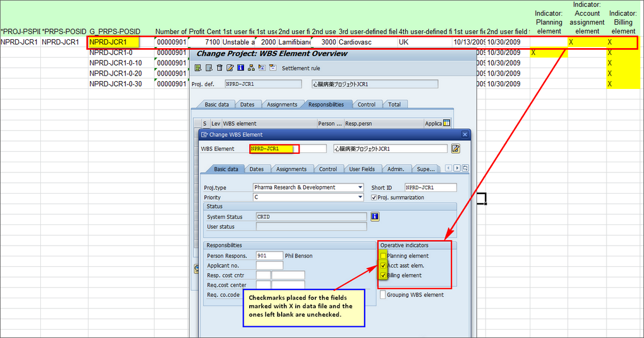Screen dimensions: 644x338
Task: Click the System Status information icon
Action: [x=375, y=217]
